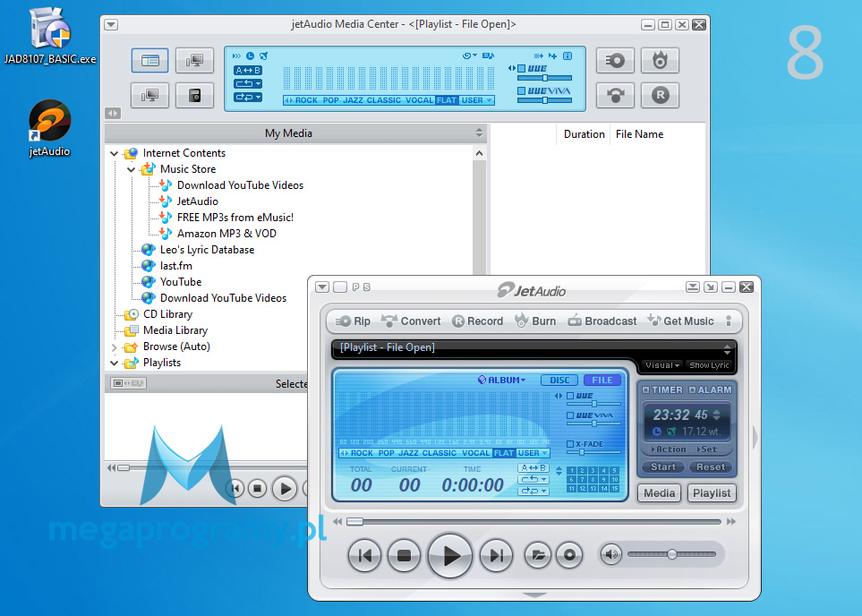862x616 pixels.
Task: Open Get Music in the JetAudio player
Action: pyautogui.click(x=680, y=321)
